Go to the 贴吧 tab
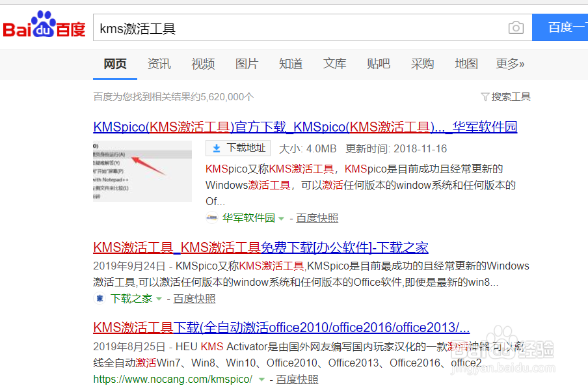588x388 pixels. (x=379, y=64)
